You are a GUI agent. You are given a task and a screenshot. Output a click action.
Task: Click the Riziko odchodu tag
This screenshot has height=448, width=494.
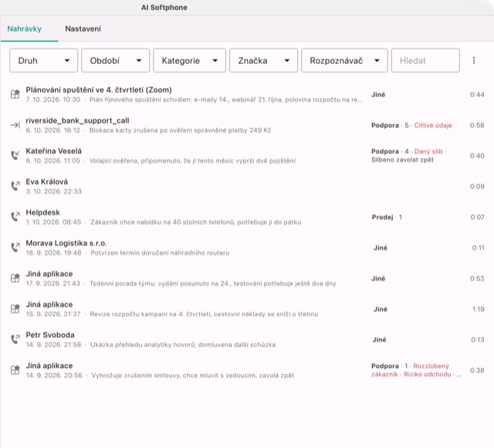pyautogui.click(x=428, y=374)
